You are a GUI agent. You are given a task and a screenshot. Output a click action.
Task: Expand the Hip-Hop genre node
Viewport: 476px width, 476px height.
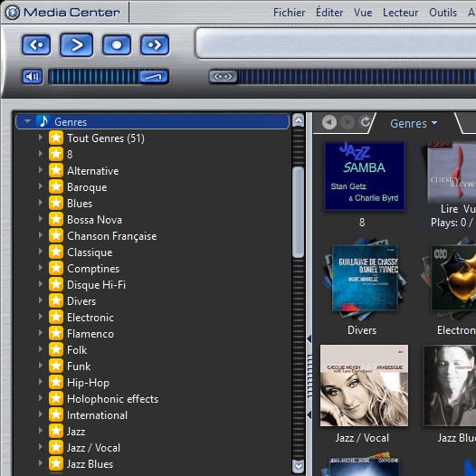click(41, 382)
